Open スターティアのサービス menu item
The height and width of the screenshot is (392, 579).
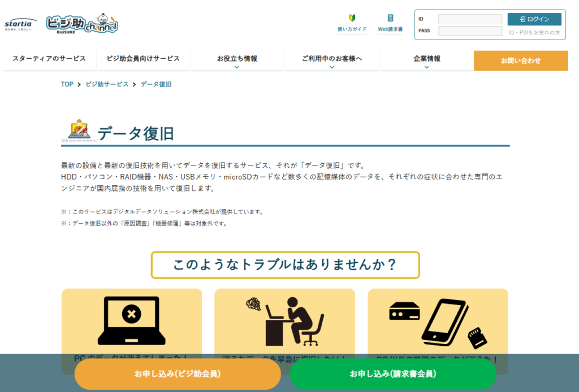(49, 59)
